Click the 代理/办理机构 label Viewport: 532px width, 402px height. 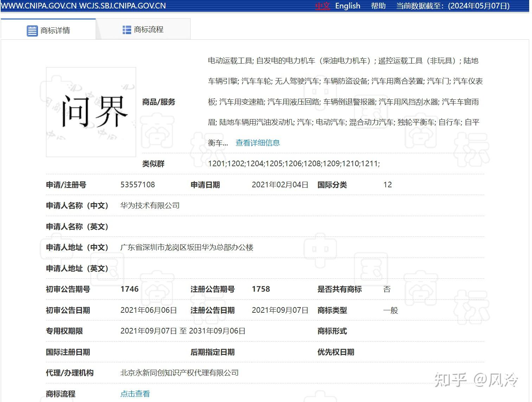70,372
